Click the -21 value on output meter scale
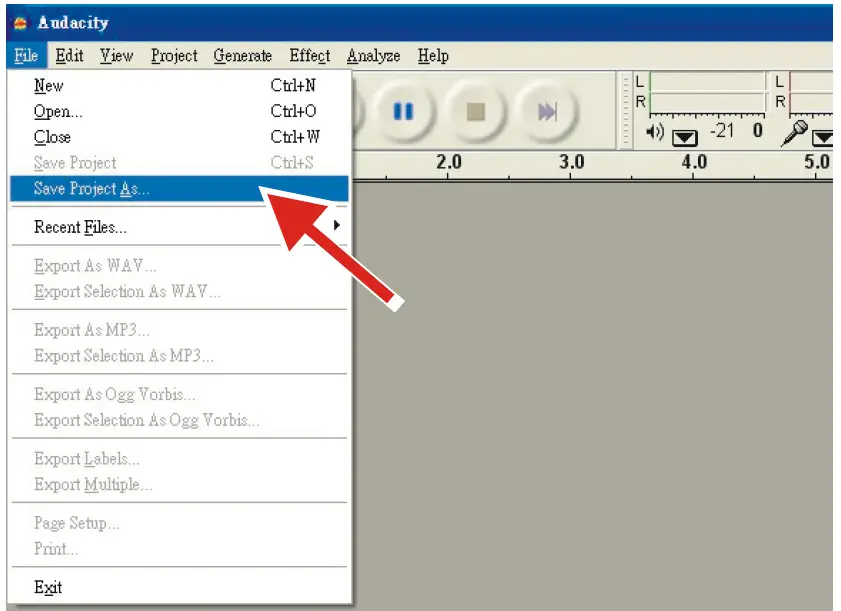Image resolution: width=841 pixels, height=611 pixels. (722, 130)
